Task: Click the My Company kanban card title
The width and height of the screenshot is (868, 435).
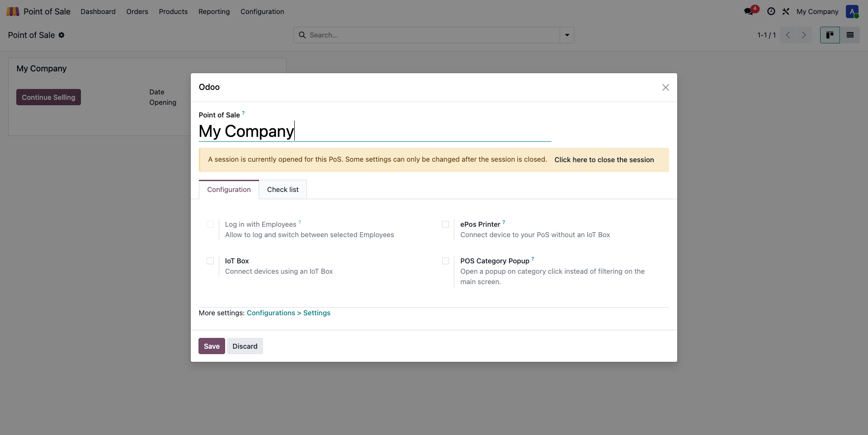Action: [42, 68]
